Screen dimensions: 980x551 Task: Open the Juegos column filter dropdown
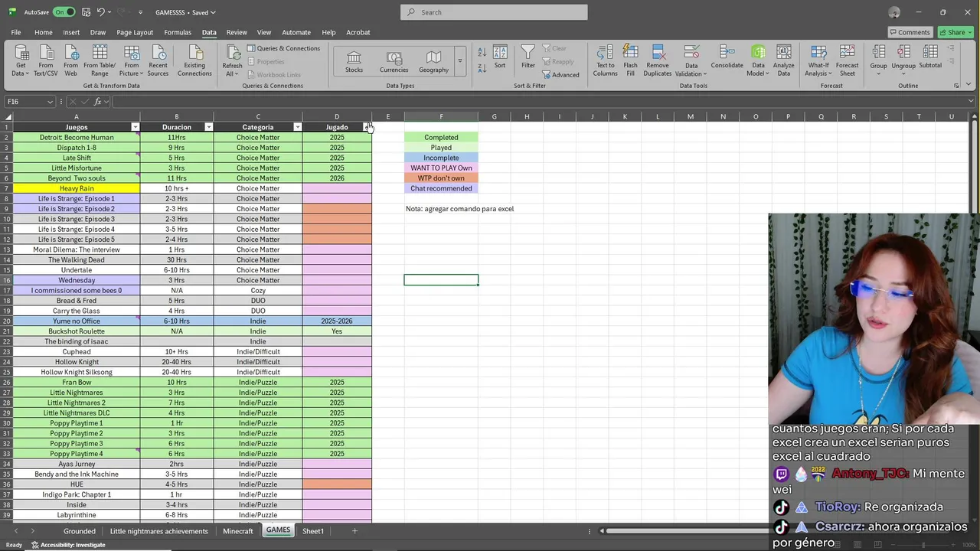click(136, 127)
